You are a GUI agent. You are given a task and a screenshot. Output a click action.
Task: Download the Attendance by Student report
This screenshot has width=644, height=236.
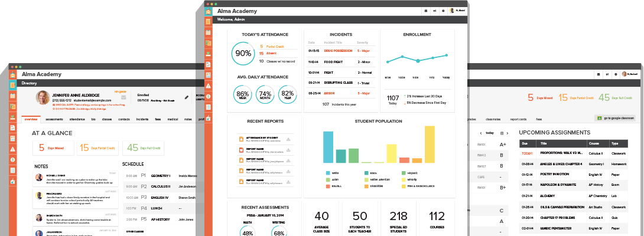pyautogui.click(x=288, y=139)
